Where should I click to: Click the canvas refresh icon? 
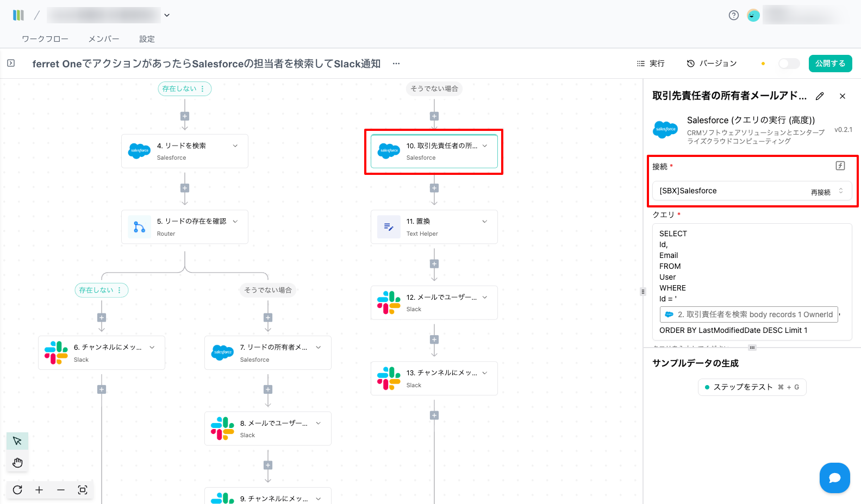[x=17, y=490]
